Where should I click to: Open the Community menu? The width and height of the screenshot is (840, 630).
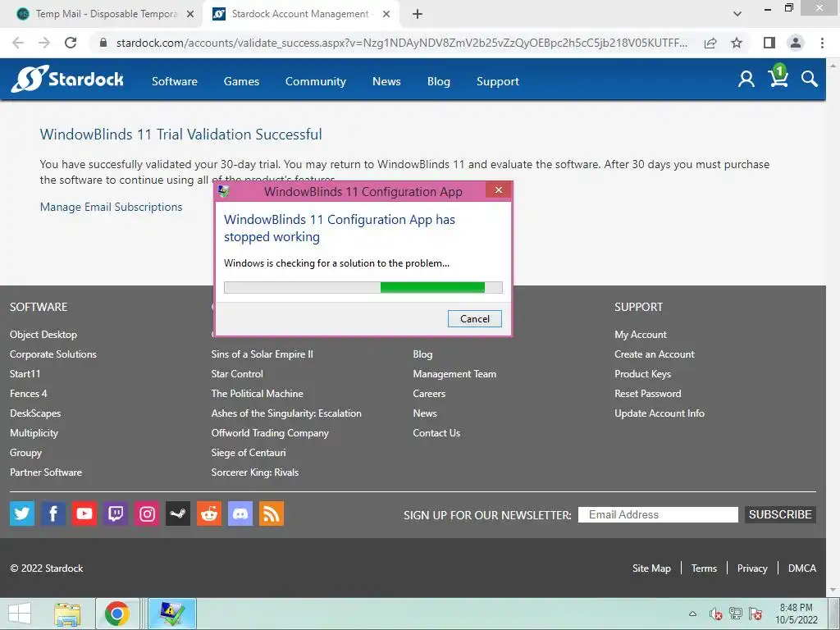coord(316,81)
